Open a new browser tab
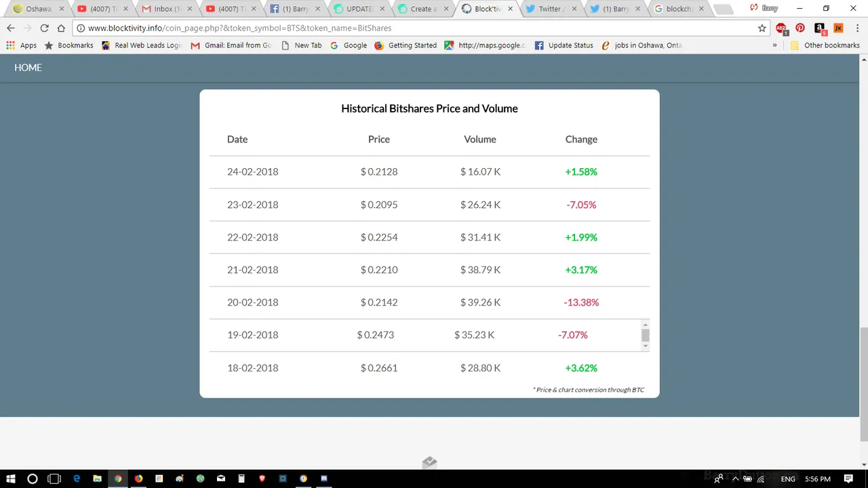The height and width of the screenshot is (488, 868). click(724, 9)
